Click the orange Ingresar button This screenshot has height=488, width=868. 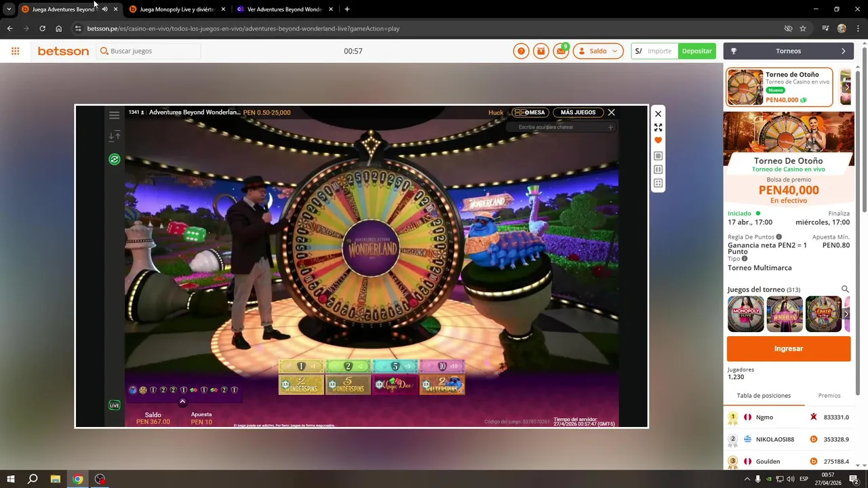789,348
